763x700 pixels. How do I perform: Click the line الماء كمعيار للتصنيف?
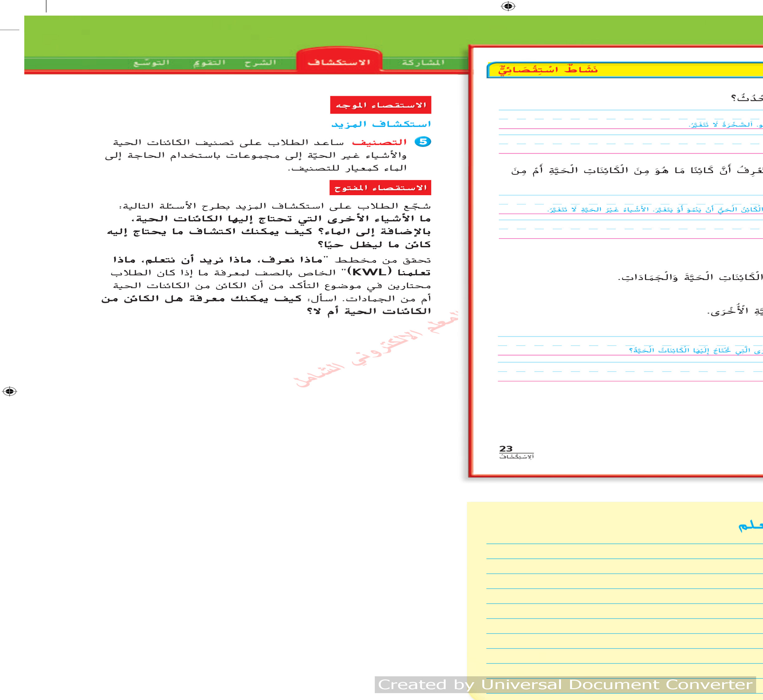(x=347, y=168)
